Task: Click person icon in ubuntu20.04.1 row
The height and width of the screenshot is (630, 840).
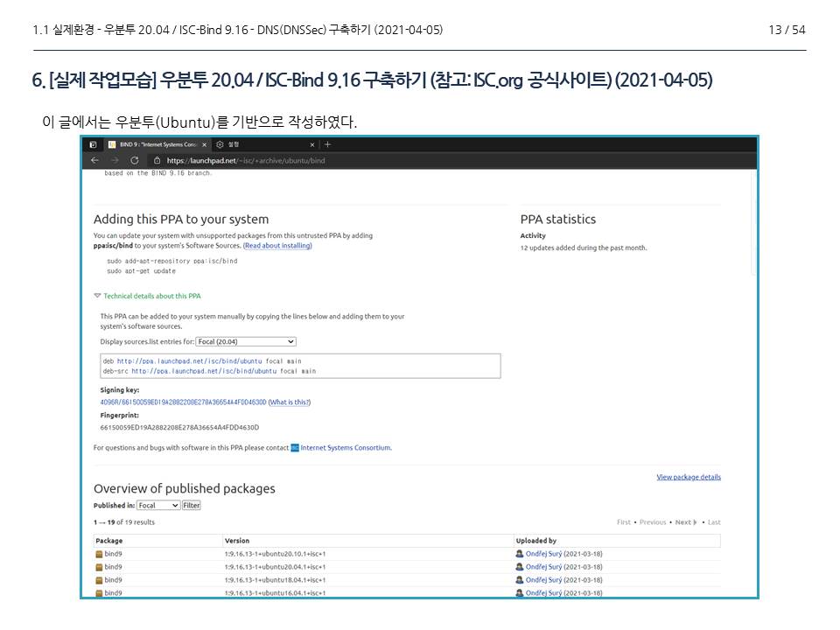Action: [x=519, y=567]
